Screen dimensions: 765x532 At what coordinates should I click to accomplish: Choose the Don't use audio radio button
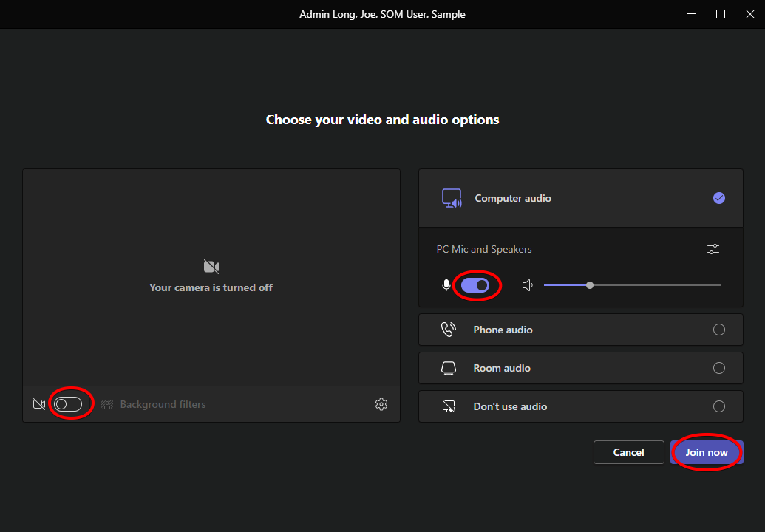(719, 406)
